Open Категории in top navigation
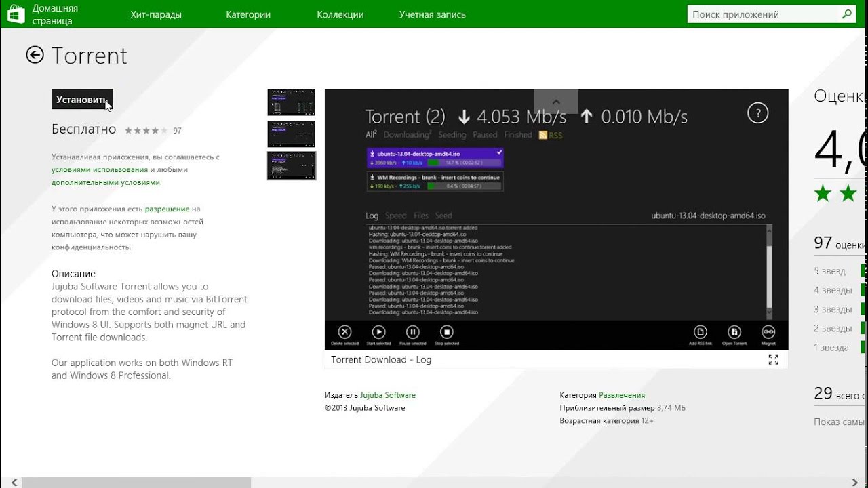 pos(248,14)
